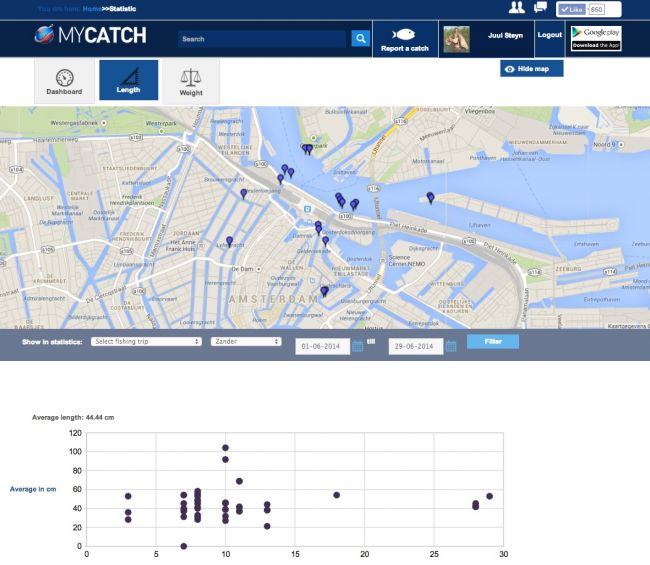Click De Dam marker on map
Image resolution: width=650 pixels, height=565 pixels.
pyautogui.click(x=259, y=269)
